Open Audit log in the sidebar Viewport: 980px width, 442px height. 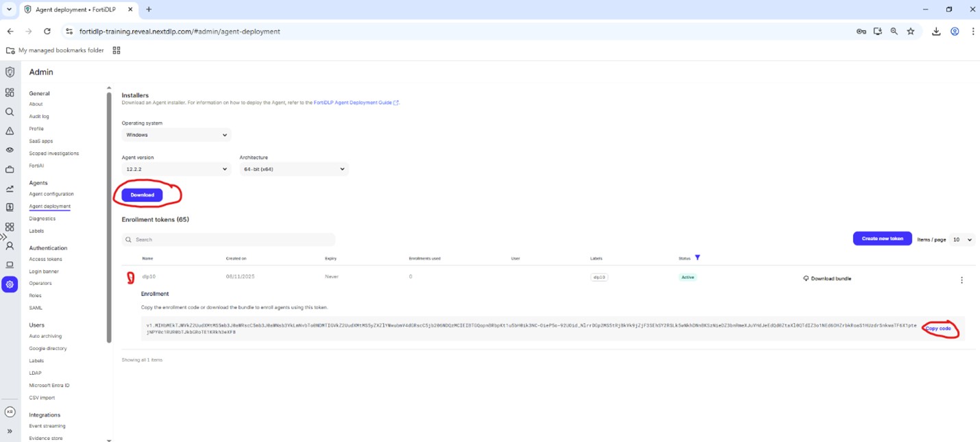39,116
